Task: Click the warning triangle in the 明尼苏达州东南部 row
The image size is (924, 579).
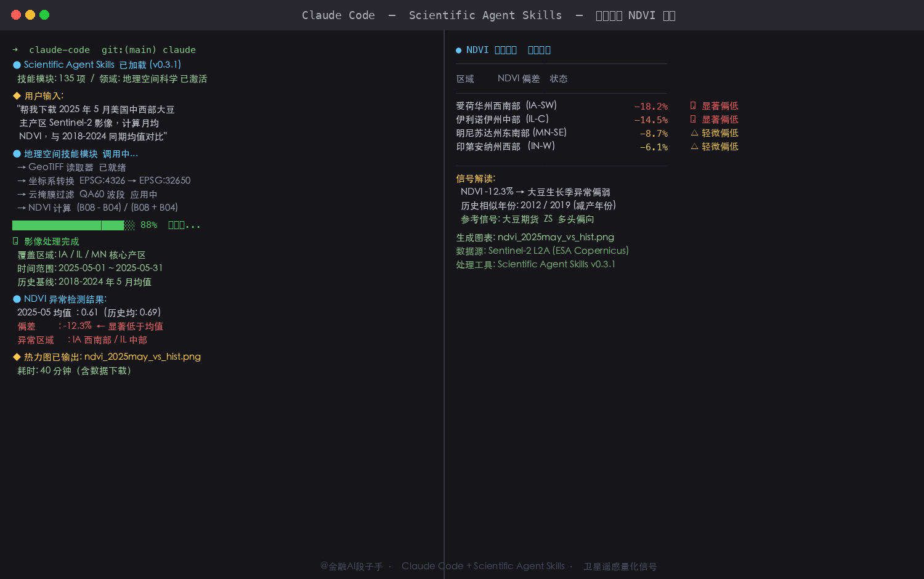Action: pos(694,132)
